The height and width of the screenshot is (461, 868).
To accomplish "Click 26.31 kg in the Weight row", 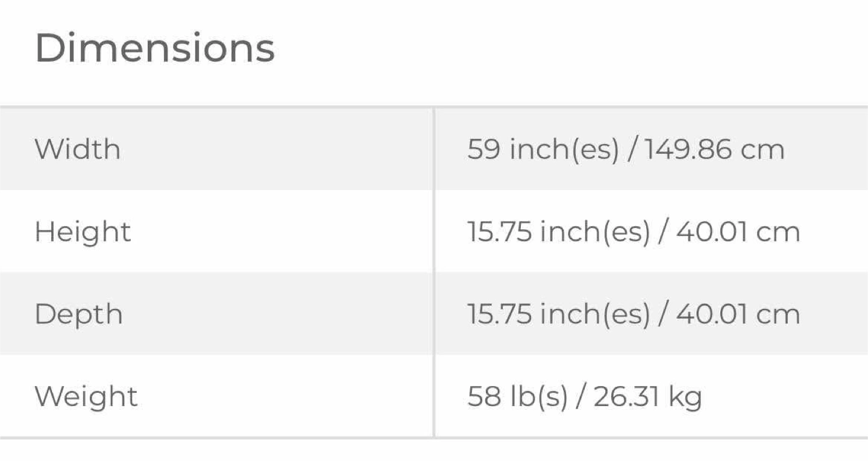I will 648,398.
